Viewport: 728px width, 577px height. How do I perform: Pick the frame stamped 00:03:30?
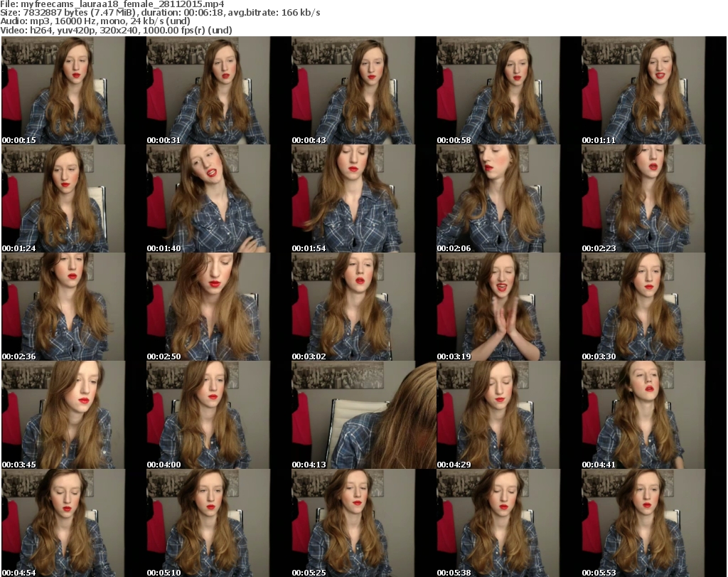click(654, 307)
